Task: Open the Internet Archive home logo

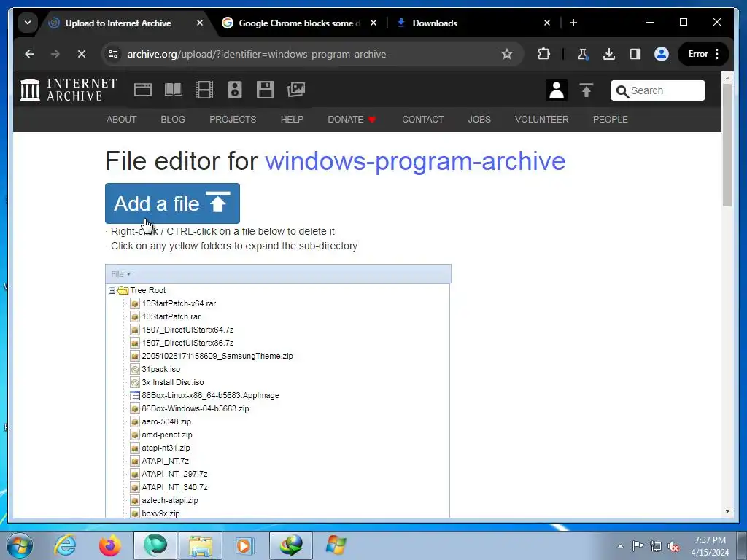Action: pos(69,90)
